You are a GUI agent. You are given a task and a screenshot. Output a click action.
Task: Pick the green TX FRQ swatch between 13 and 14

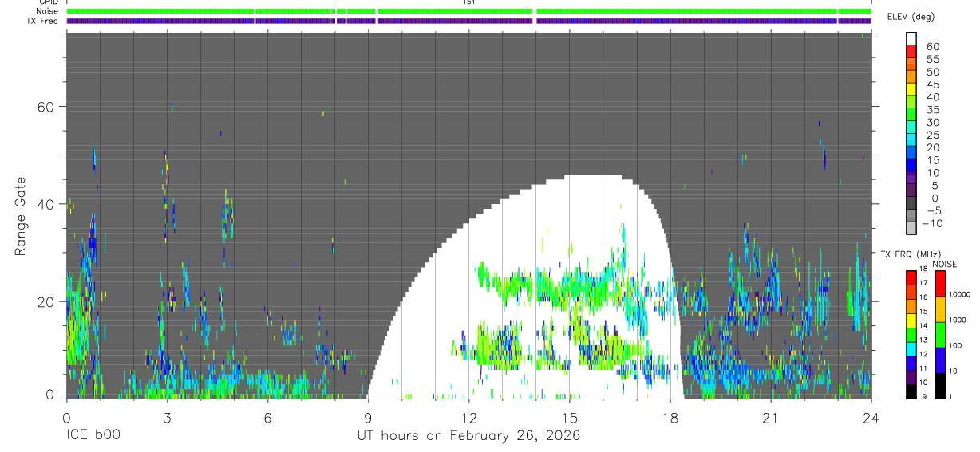(911, 334)
